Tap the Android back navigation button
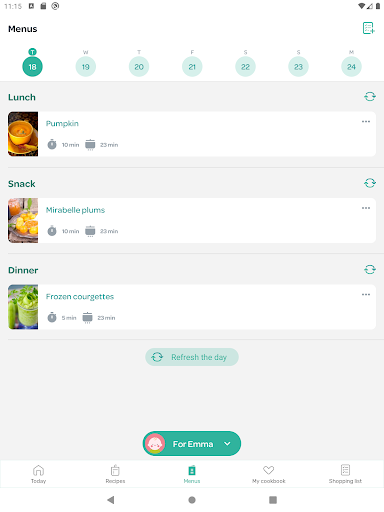 coord(111,500)
